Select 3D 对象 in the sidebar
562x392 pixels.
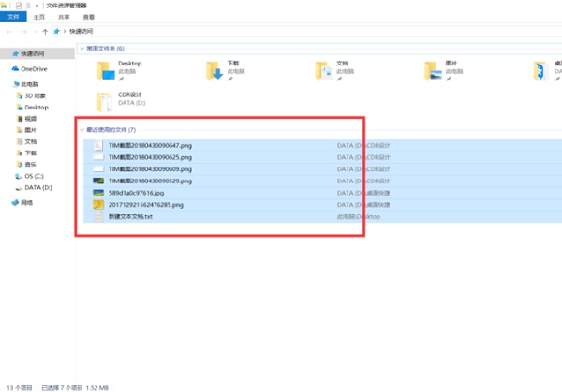pos(35,95)
